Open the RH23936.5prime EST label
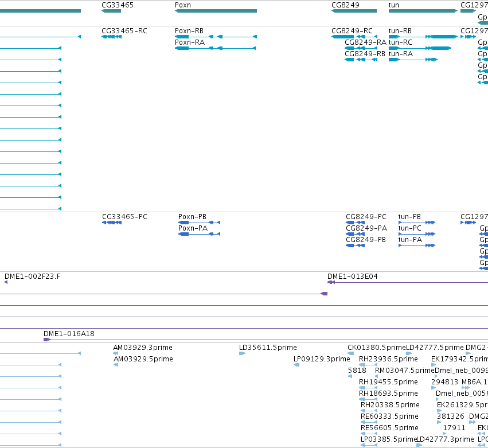This screenshot has height=448, width=488. coord(388,359)
